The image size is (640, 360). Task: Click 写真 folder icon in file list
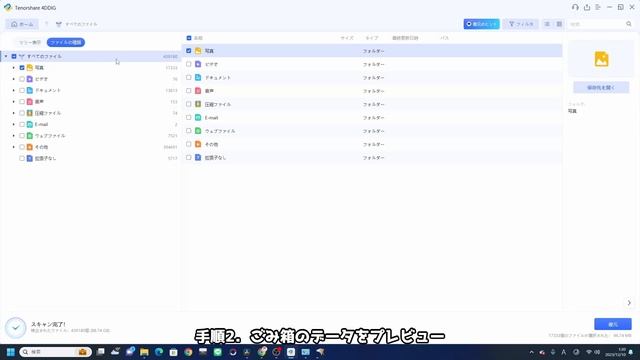click(198, 51)
